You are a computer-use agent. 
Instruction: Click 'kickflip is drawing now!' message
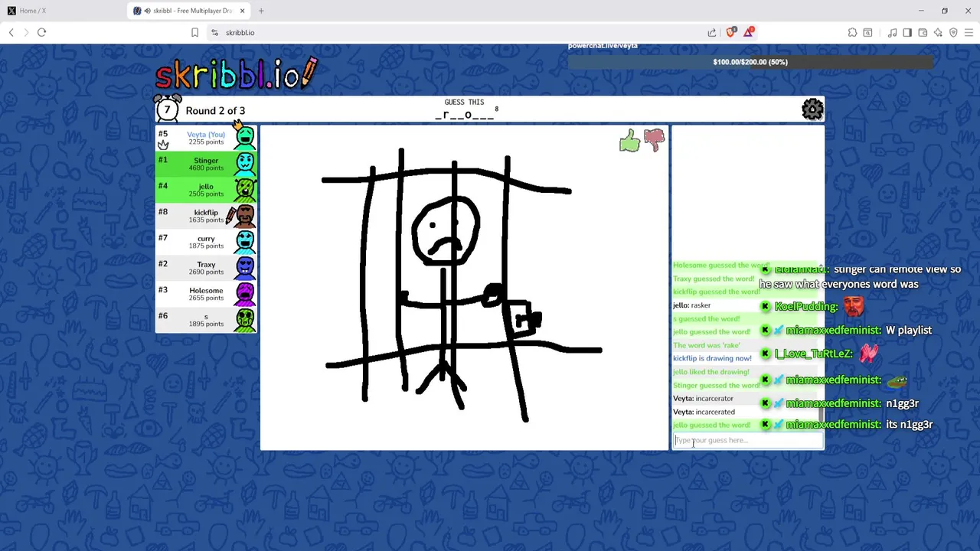[x=712, y=358]
